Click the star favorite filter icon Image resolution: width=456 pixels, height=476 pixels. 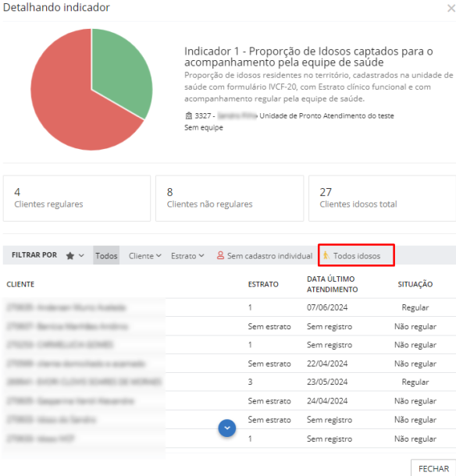pos(69,256)
